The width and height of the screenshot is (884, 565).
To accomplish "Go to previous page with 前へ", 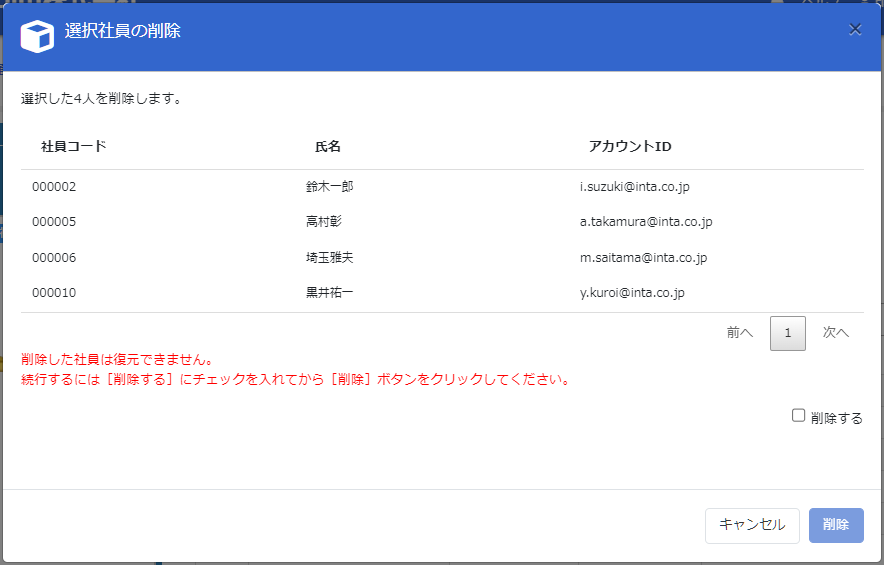I will 740,333.
